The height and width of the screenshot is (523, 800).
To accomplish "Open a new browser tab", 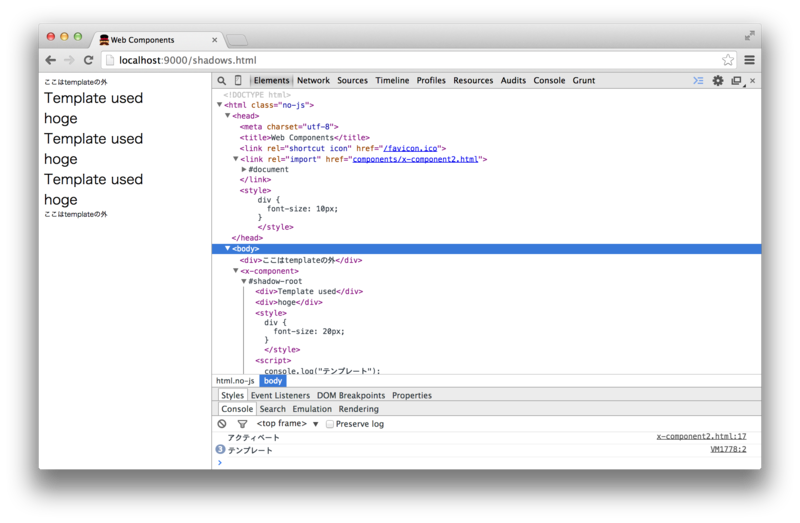I will click(236, 40).
